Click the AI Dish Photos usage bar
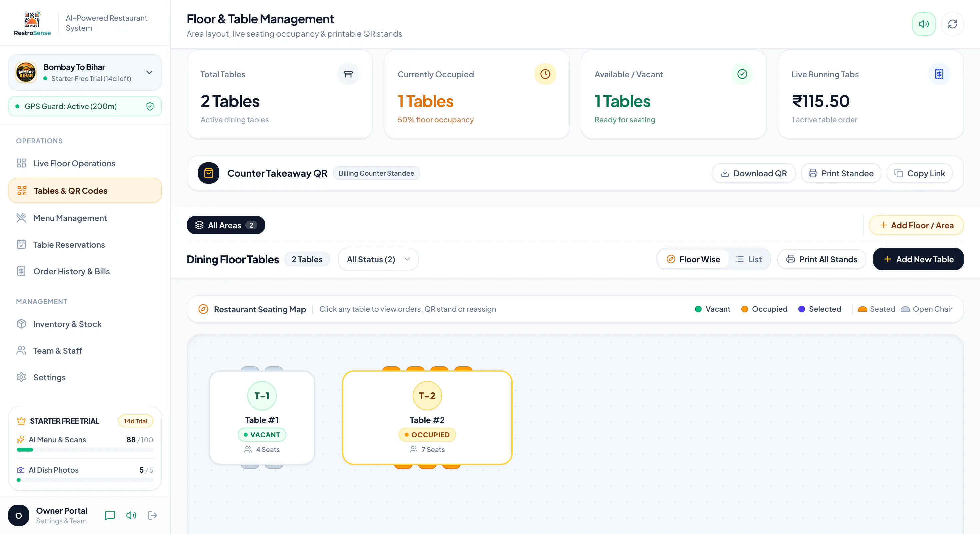Screen dimensions: 980x534 click(x=85, y=480)
